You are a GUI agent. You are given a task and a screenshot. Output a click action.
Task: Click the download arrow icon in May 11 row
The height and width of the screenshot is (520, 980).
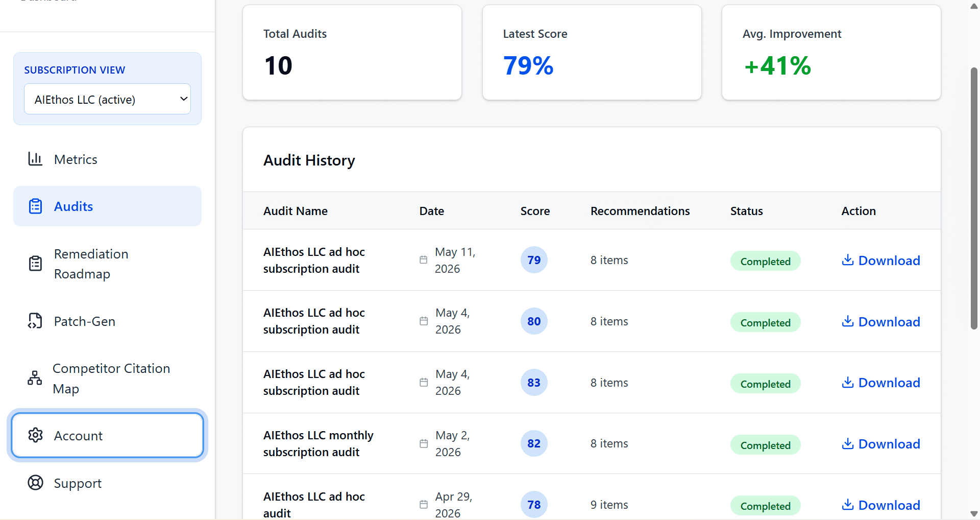pyautogui.click(x=848, y=260)
